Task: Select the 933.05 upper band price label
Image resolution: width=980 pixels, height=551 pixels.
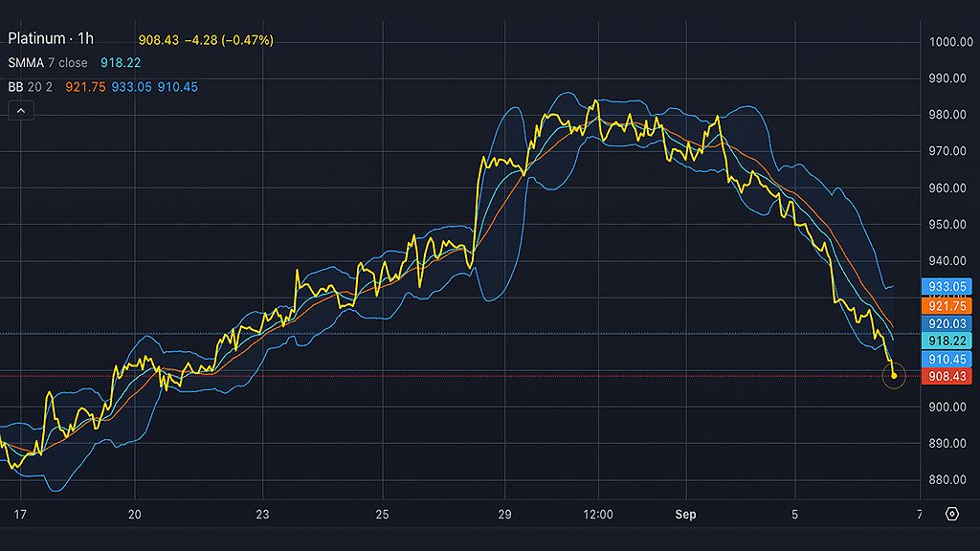Action: (947, 287)
